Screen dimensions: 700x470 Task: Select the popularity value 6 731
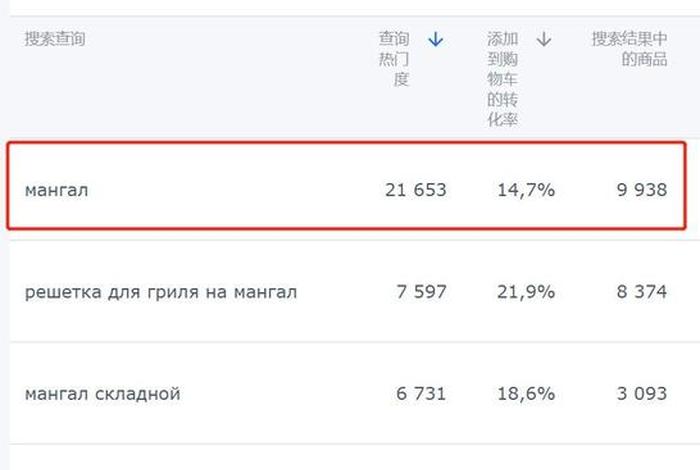[421, 394]
